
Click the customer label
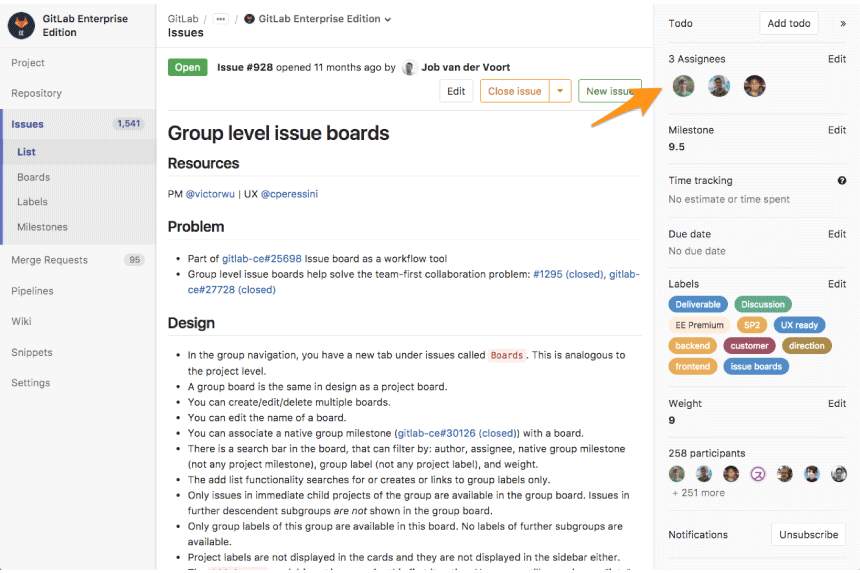(x=749, y=346)
